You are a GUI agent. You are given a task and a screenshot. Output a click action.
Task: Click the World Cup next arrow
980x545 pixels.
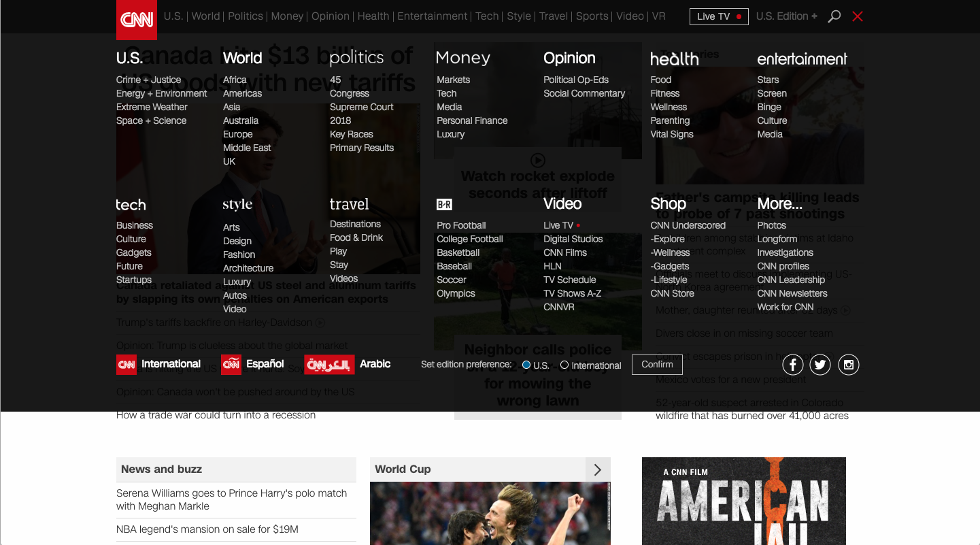pos(598,469)
